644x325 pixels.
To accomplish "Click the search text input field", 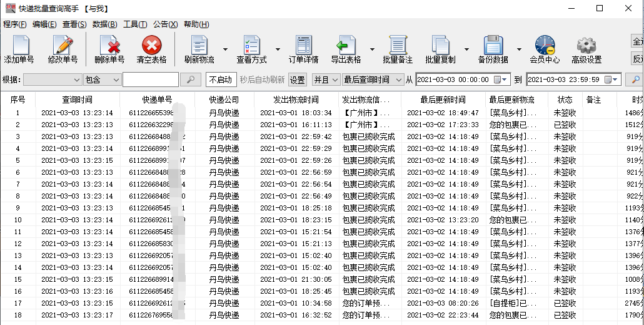I will point(150,80).
